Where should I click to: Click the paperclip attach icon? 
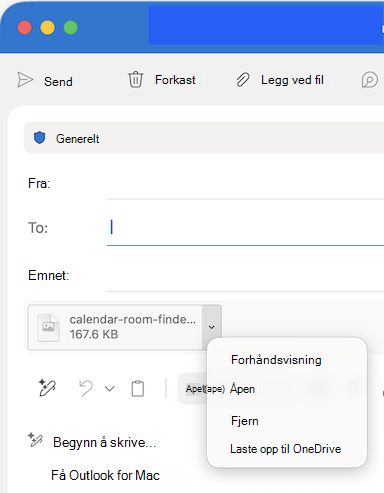point(243,80)
